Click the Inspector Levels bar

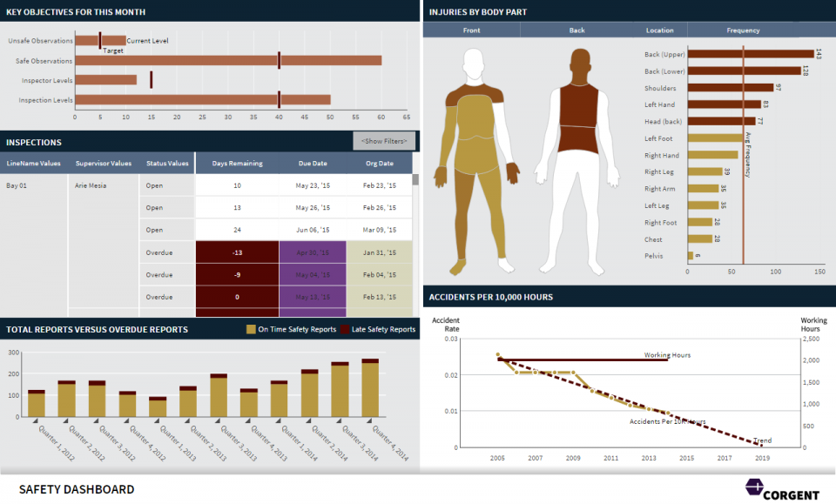(x=106, y=80)
